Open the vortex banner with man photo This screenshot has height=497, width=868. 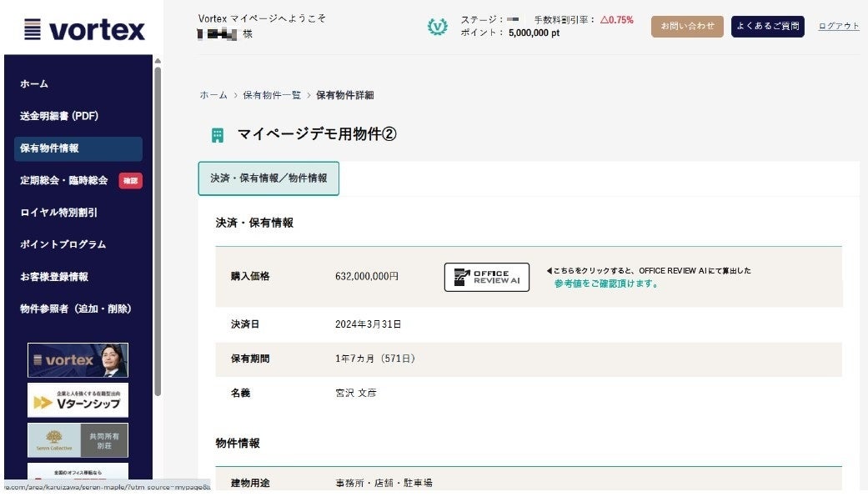pyautogui.click(x=78, y=360)
